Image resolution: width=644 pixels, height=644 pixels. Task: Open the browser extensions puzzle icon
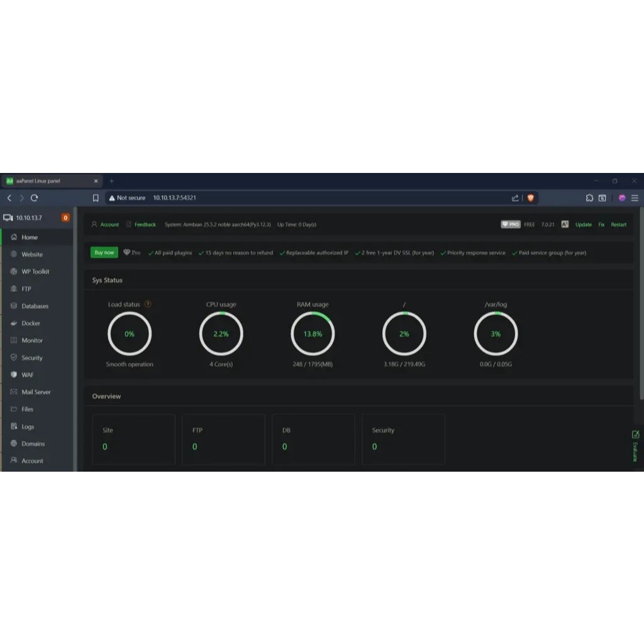click(589, 198)
